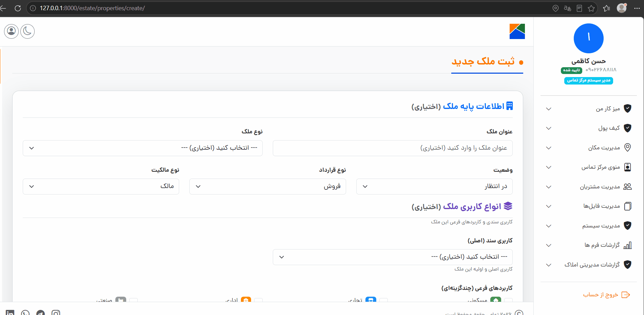Open the Instagram footer icon
Screen dimensions: 644x315
coord(56,313)
